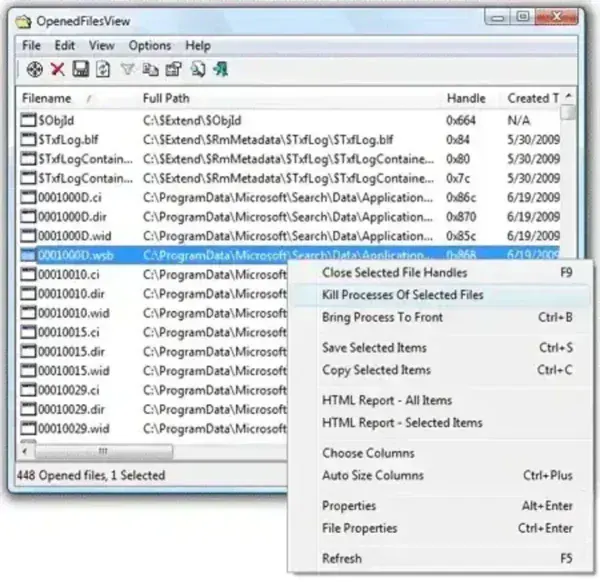Click the copy selected items toolbar icon
The image size is (600, 582).
(150, 70)
